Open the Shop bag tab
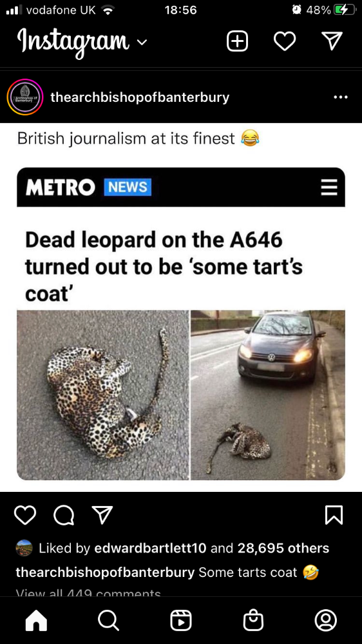 point(253,620)
